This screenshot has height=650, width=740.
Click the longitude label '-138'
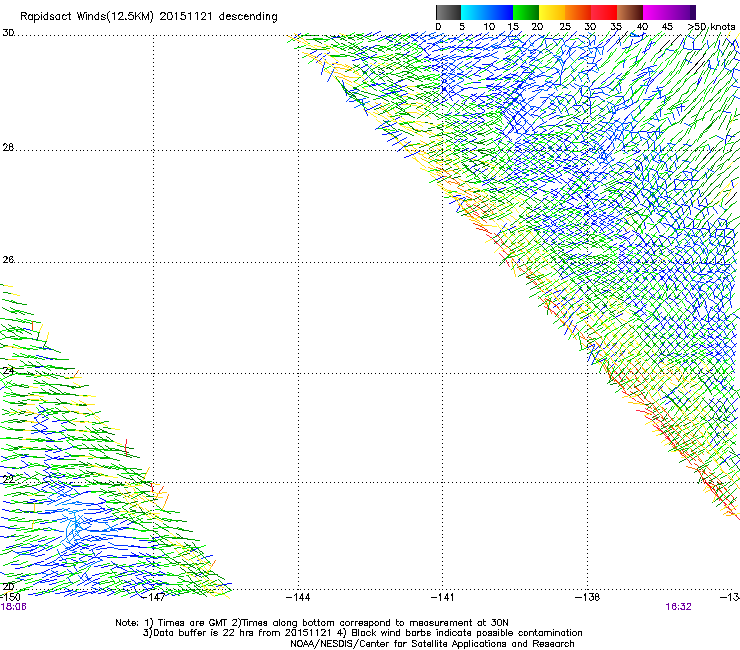588,597
